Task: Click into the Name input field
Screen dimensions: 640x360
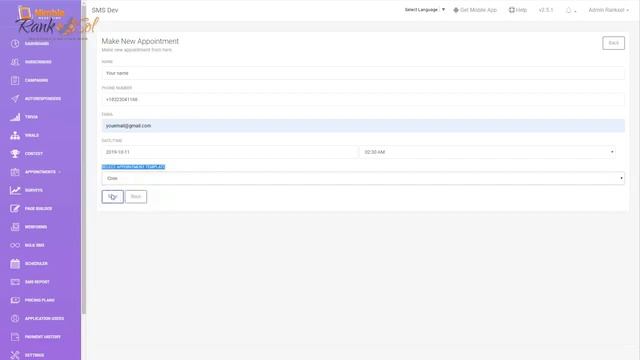Action: [x=363, y=73]
